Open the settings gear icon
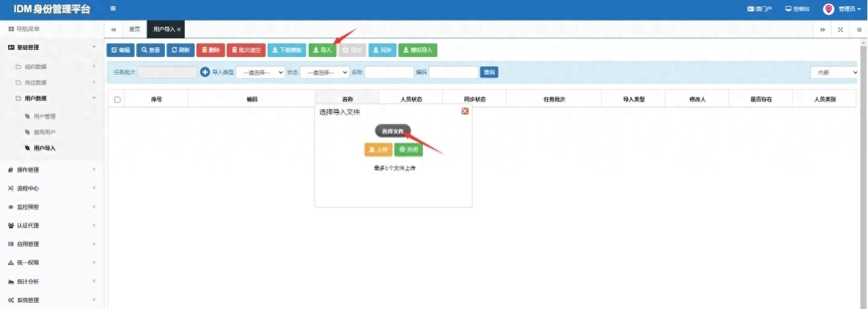The height and width of the screenshot is (309, 868). click(859, 29)
